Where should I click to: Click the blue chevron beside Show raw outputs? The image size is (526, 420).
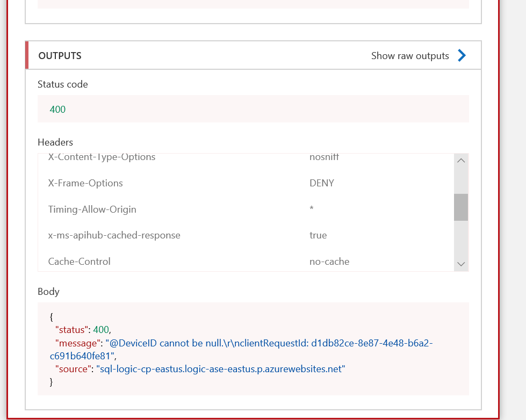pos(462,55)
